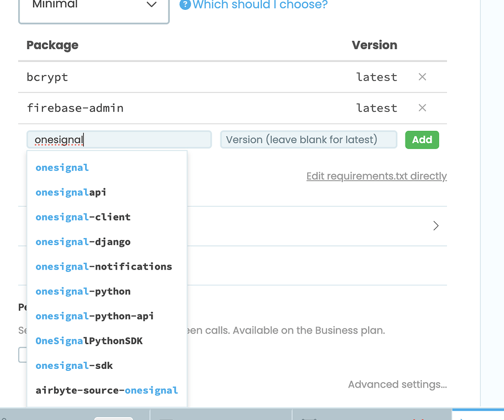The image size is (504, 420).
Task: Select OneSignalPythonSDK from suggestions
Action: tap(89, 341)
